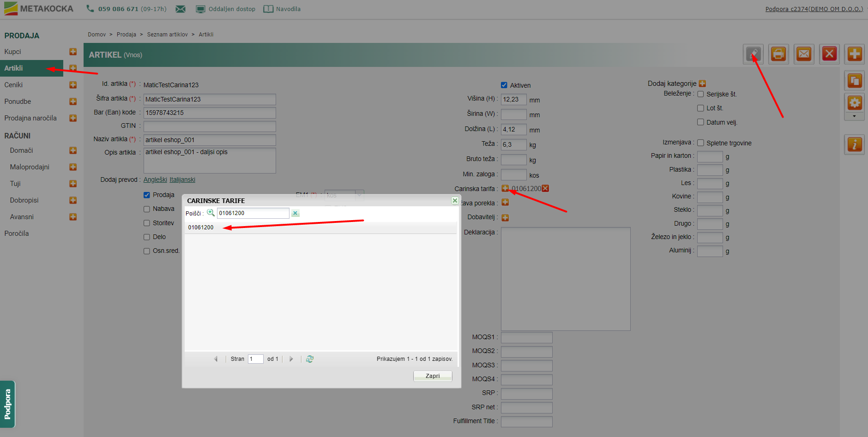
Task: Send the article by email using the envelope icon
Action: (x=804, y=54)
